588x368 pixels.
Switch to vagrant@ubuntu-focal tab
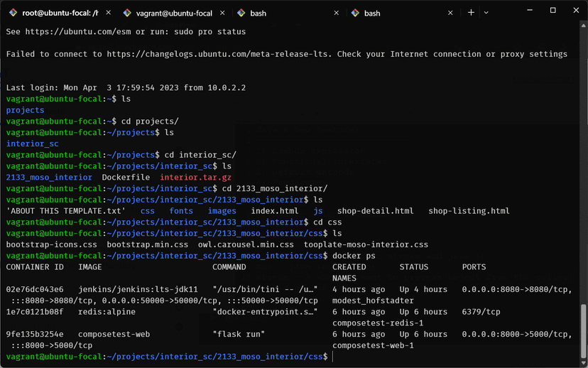coord(174,13)
